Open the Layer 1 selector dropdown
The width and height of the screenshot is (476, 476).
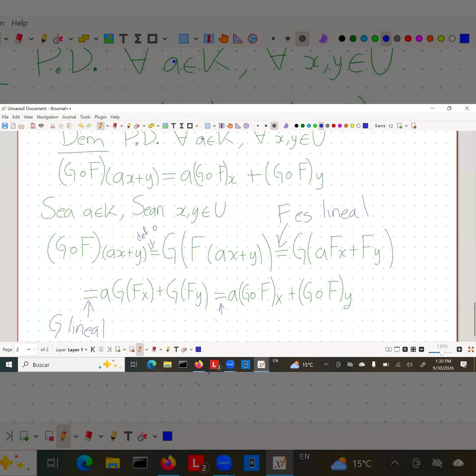click(78, 350)
